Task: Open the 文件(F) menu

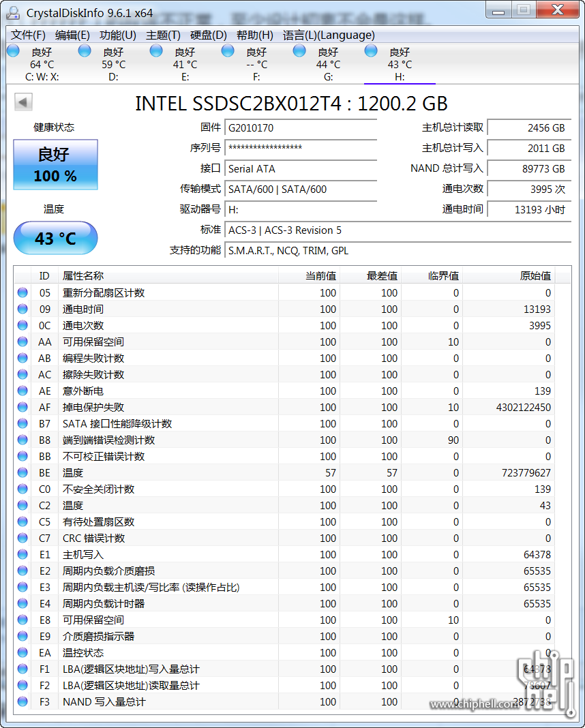Action: [29, 35]
